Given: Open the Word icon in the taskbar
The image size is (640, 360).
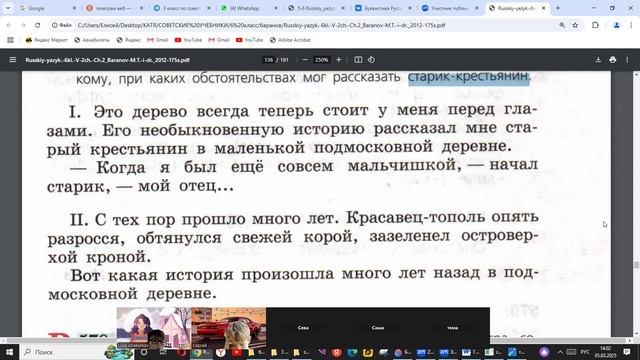Looking at the screenshot, I should point(467,352).
